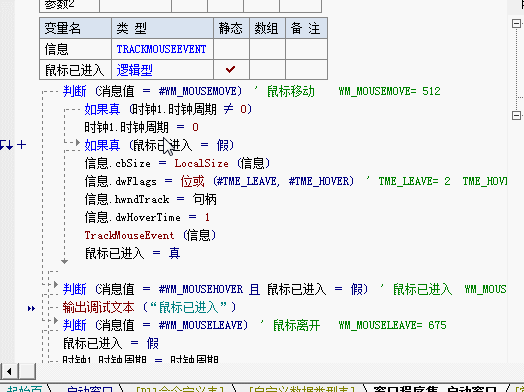Click the comment WM_MOUSEMOVE= 512
Image resolution: width=524 pixels, height=392 pixels.
(x=389, y=91)
